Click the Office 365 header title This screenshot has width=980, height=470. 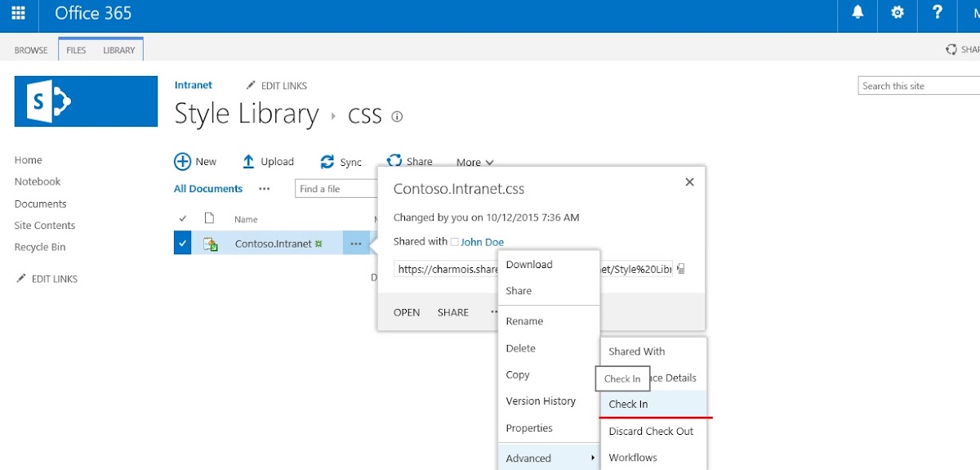93,13
